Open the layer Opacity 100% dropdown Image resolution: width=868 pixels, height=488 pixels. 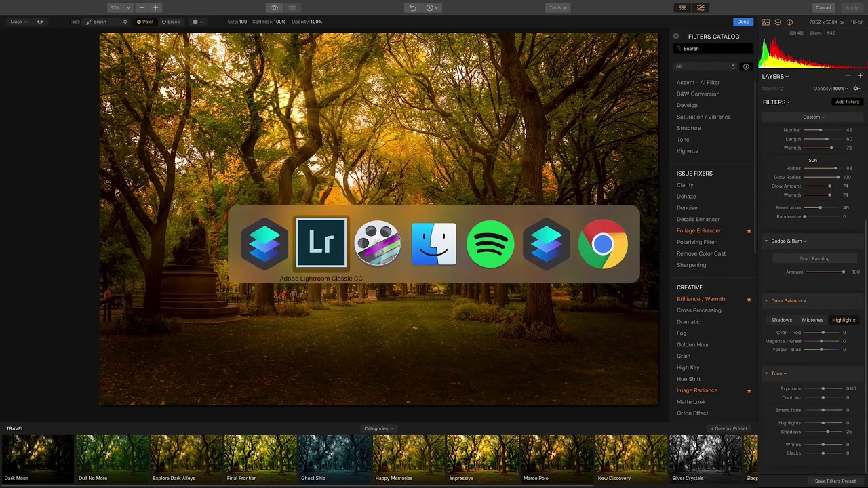tap(831, 89)
